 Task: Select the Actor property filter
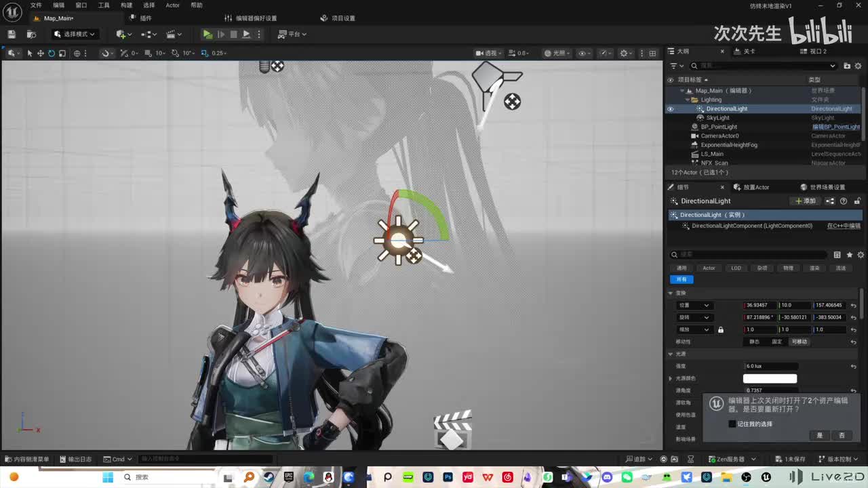(x=709, y=268)
